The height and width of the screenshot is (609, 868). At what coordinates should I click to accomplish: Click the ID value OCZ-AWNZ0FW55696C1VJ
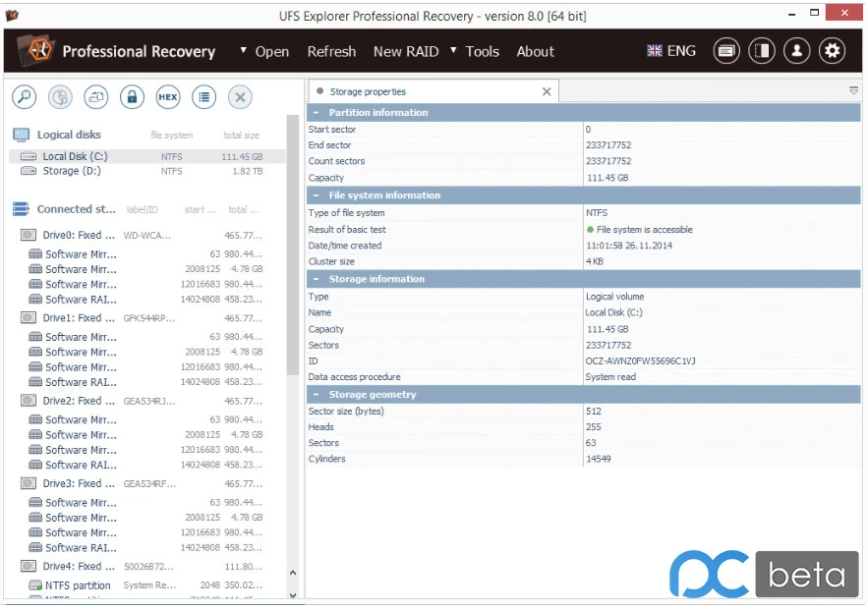pos(641,361)
